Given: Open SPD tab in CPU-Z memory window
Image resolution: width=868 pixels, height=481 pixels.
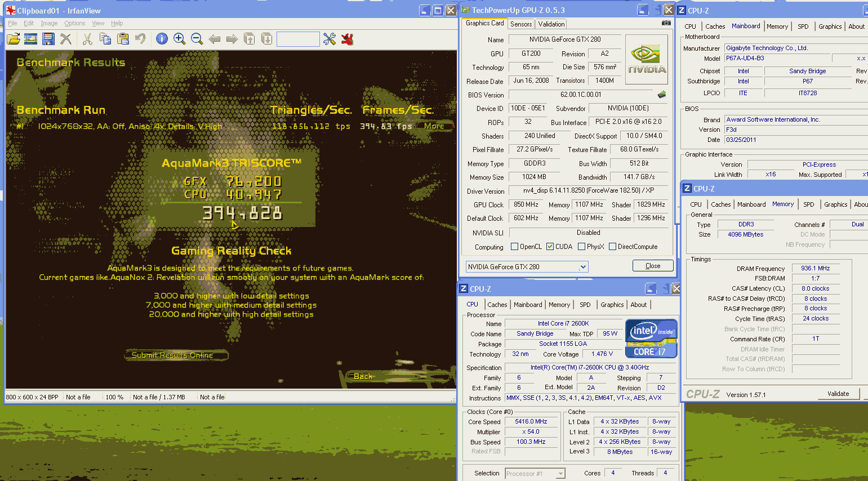Looking at the screenshot, I should (x=808, y=204).
